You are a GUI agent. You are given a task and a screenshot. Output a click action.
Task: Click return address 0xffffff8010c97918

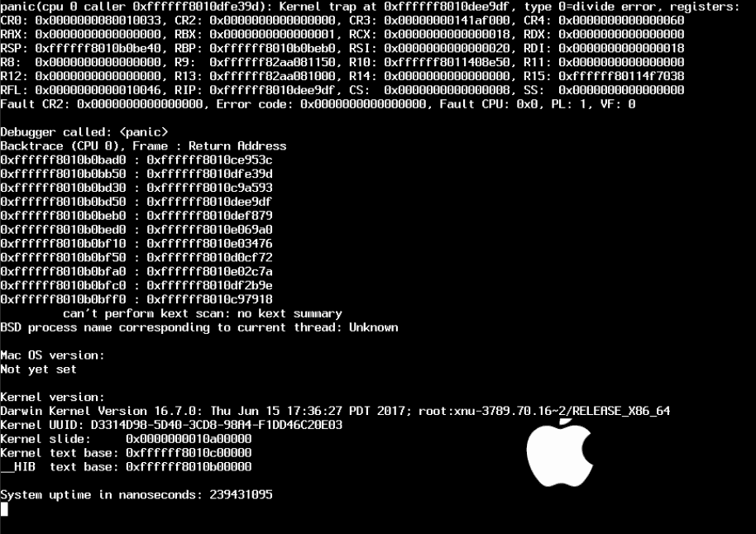pyautogui.click(x=210, y=300)
